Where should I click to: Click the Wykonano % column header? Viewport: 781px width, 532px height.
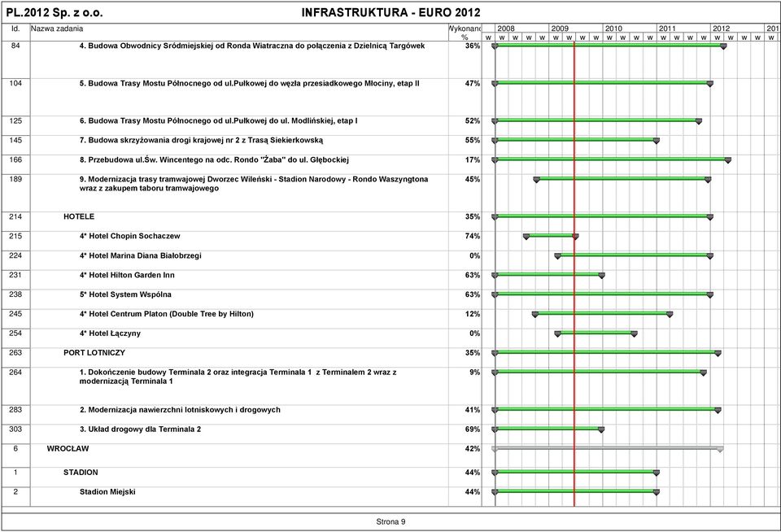click(x=465, y=33)
